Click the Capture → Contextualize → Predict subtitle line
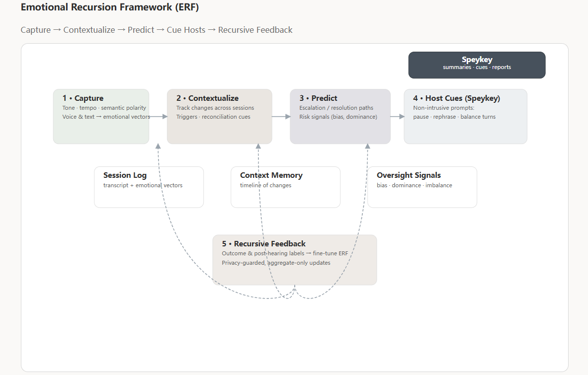Screen dimensions: 588x375 [x=157, y=30]
